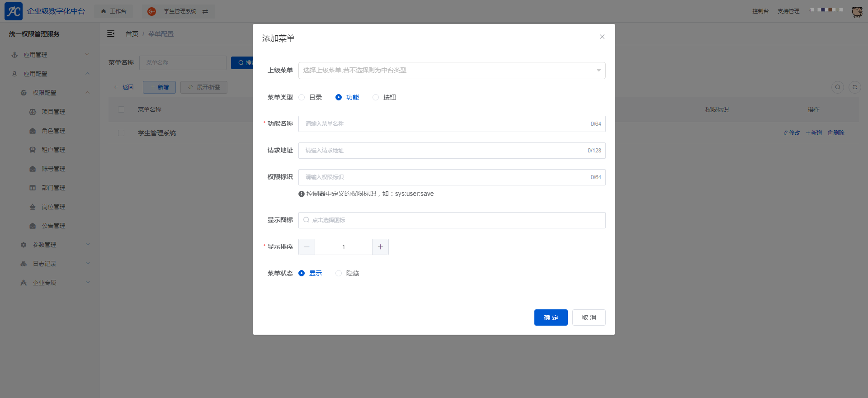The height and width of the screenshot is (398, 868).
Task: Expand 参数管理 in the sidebar
Action: 44,245
